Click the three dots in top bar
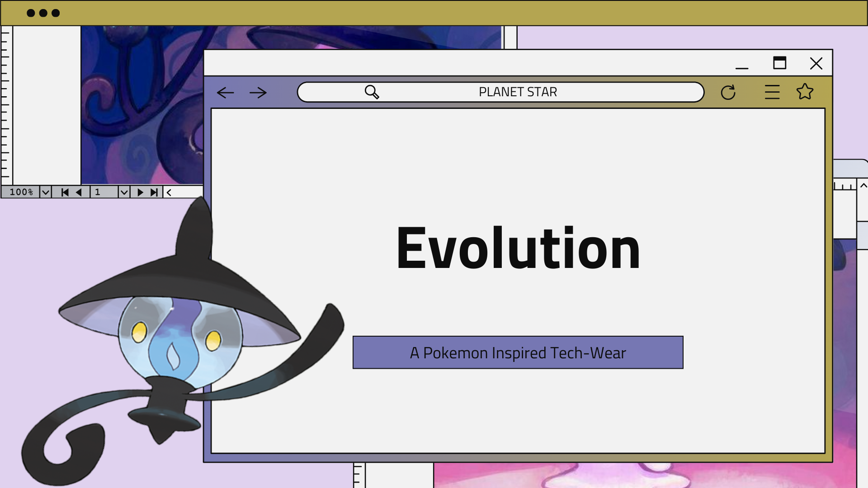The image size is (868, 488). point(43,13)
